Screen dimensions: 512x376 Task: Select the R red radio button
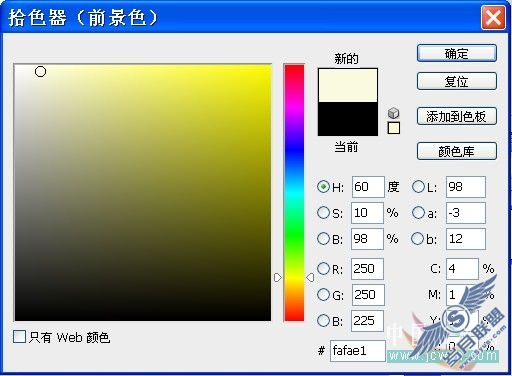[x=323, y=268]
